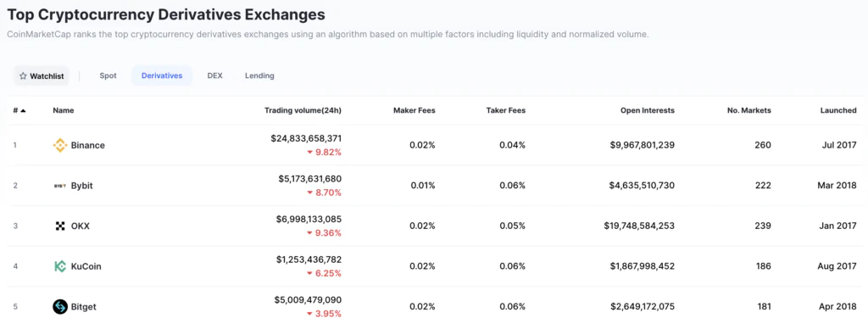
Task: Click the Bitget logo icon
Action: [x=60, y=306]
